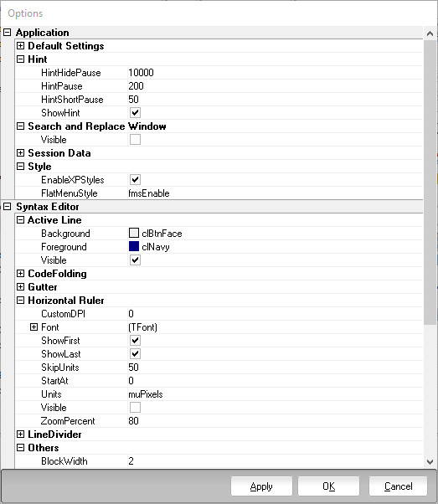Click the clNavy Foreground color swatch
The image size is (438, 504).
point(134,246)
